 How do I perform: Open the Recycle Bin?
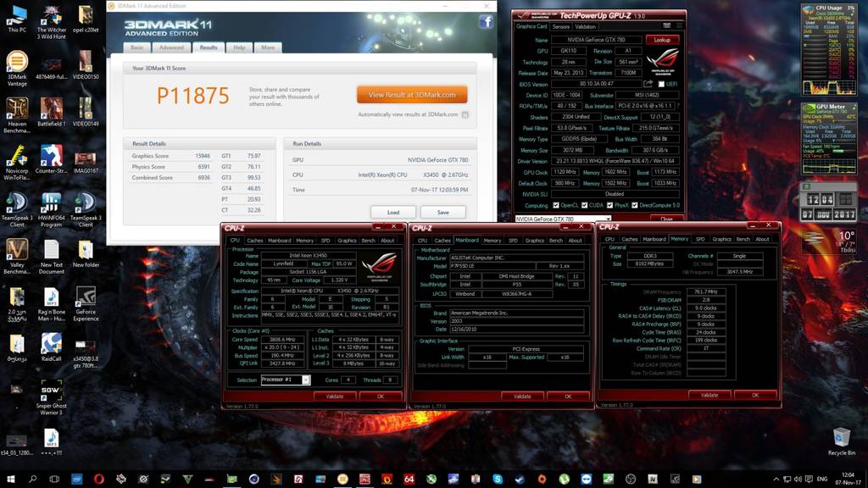pyautogui.click(x=842, y=441)
